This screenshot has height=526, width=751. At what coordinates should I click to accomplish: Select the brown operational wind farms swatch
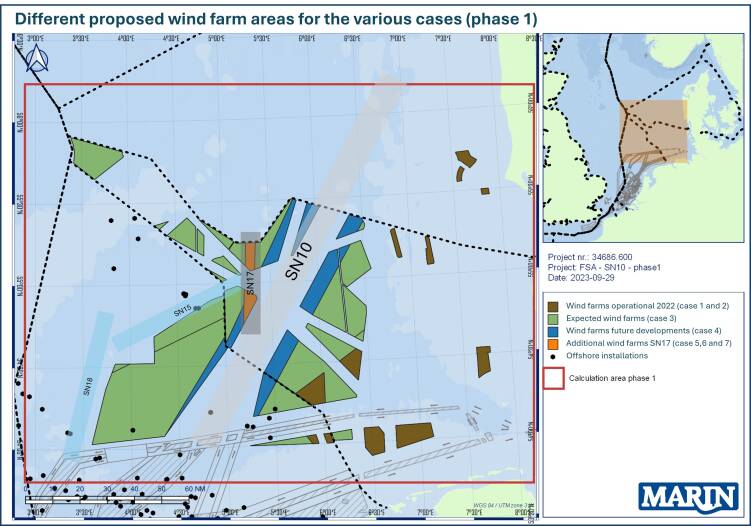coord(553,306)
